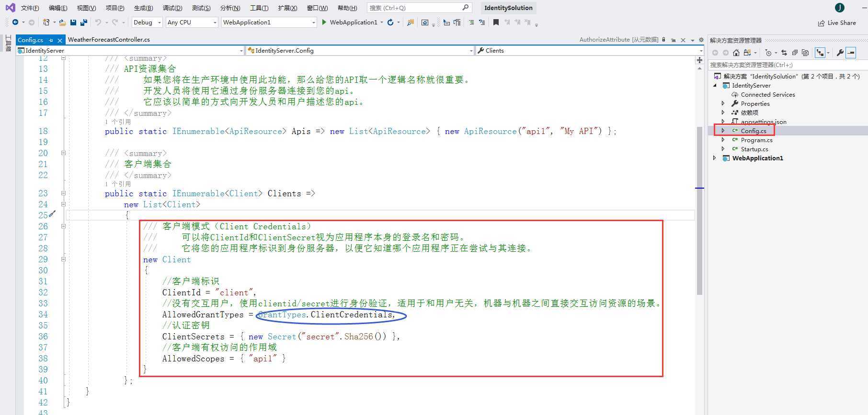
Task: Click the Visual Studio logo icon
Action: click(10, 8)
